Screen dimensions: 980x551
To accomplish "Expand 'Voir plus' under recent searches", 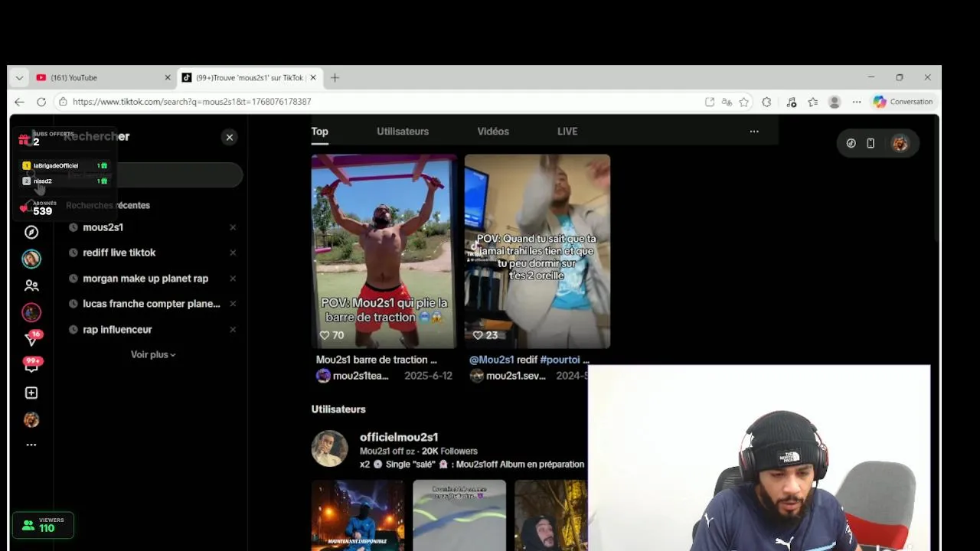I will 153,355.
